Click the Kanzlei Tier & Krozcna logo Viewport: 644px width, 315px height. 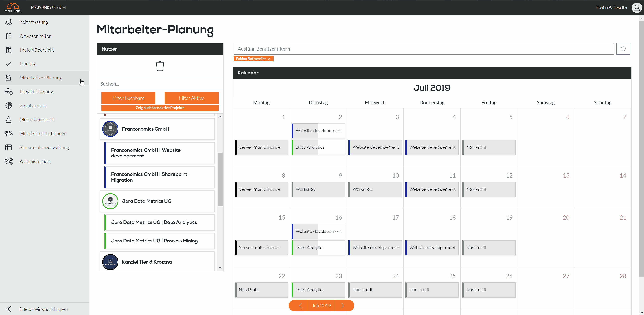pyautogui.click(x=110, y=262)
